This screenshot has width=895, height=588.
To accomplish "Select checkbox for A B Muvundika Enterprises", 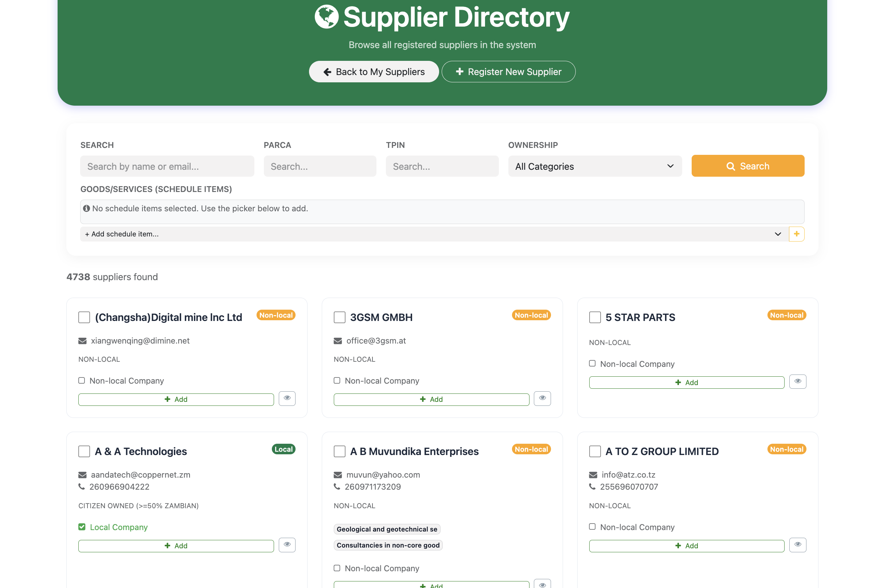I will (340, 451).
